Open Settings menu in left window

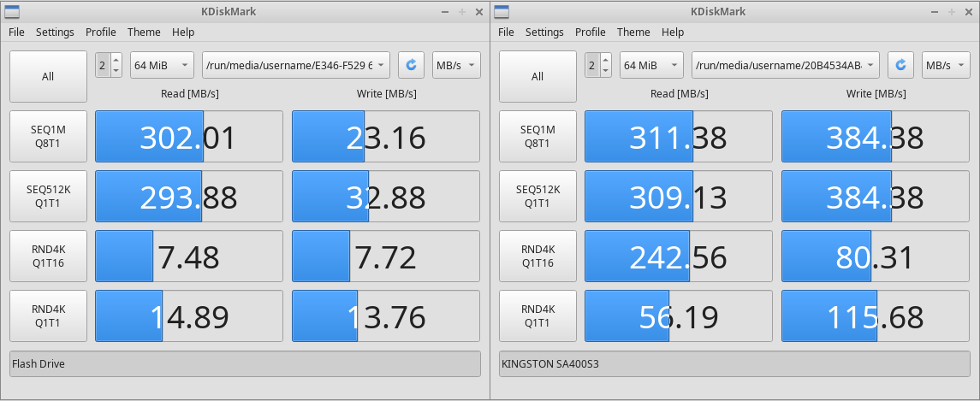click(x=55, y=32)
